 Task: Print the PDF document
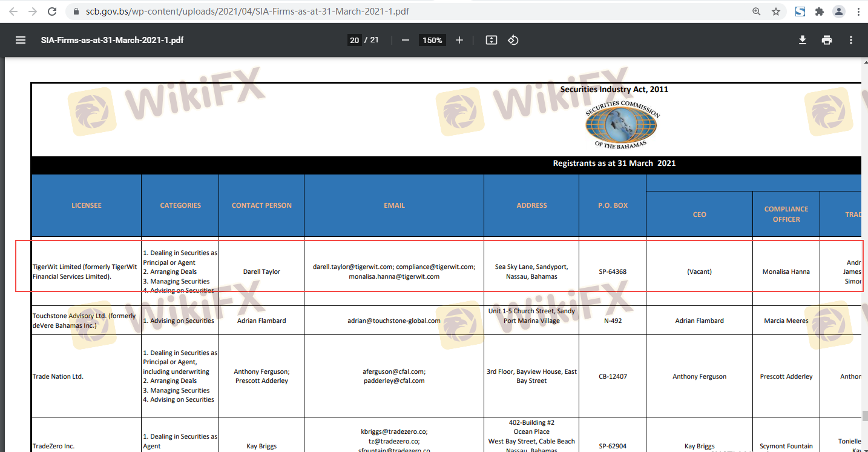pyautogui.click(x=827, y=40)
